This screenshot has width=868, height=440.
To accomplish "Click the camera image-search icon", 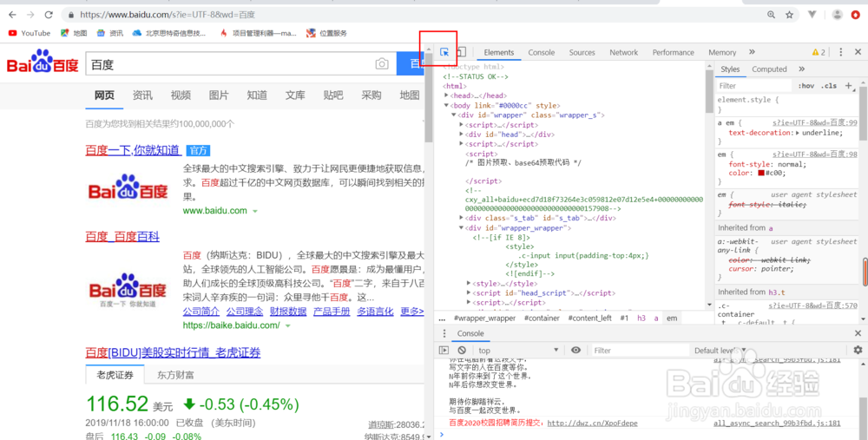I will pyautogui.click(x=382, y=64).
